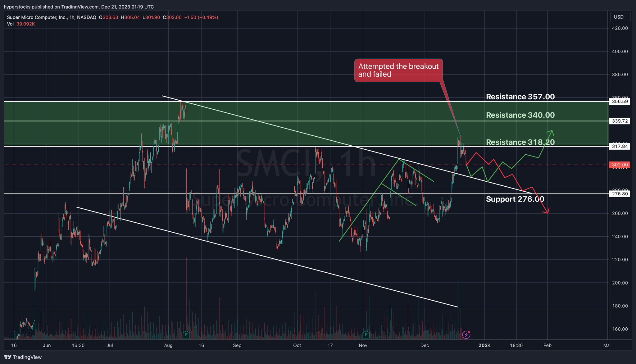Click the August earnings 'E' marker
The image size is (636, 364).
(186, 334)
